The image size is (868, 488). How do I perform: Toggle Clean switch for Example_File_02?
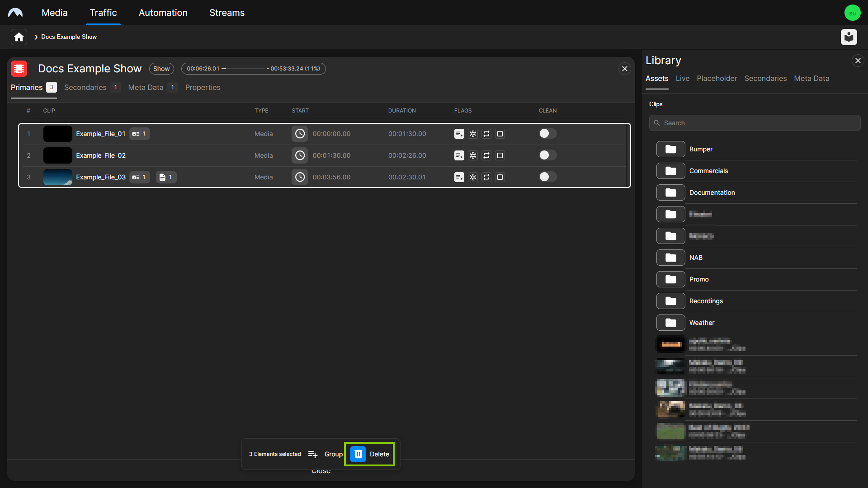547,155
